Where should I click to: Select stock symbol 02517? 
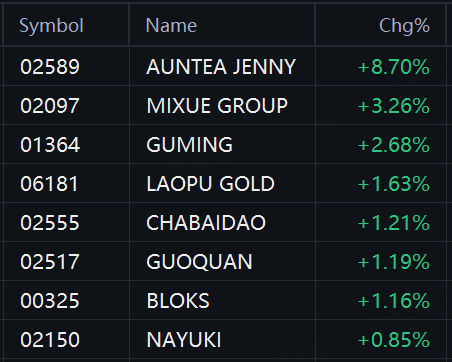click(x=50, y=262)
